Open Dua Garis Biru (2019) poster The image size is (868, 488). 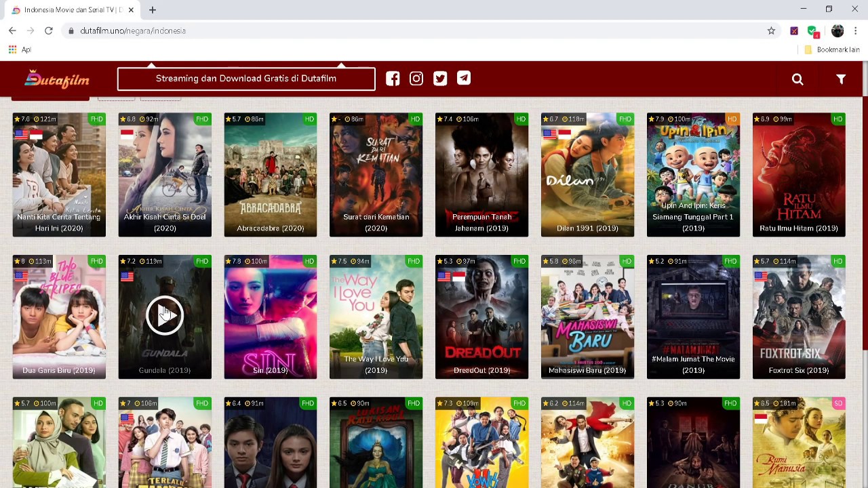(x=59, y=317)
